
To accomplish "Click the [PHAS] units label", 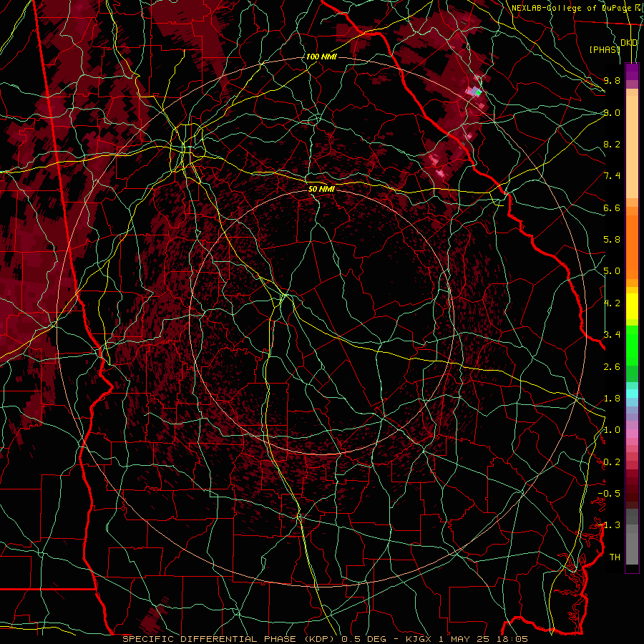I will pyautogui.click(x=605, y=49).
